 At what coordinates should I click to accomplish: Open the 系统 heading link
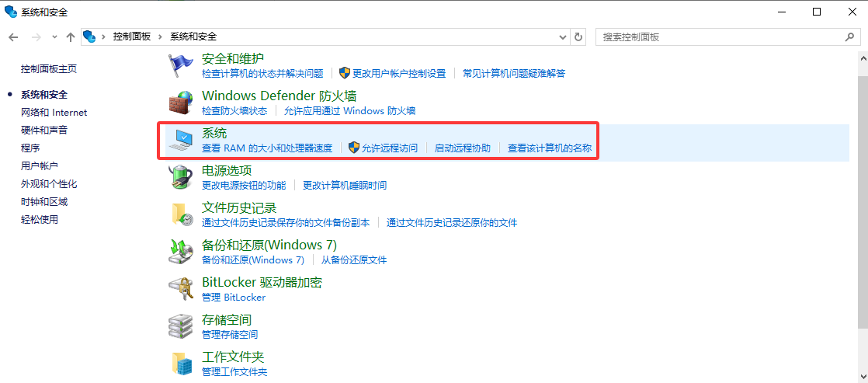(215, 133)
